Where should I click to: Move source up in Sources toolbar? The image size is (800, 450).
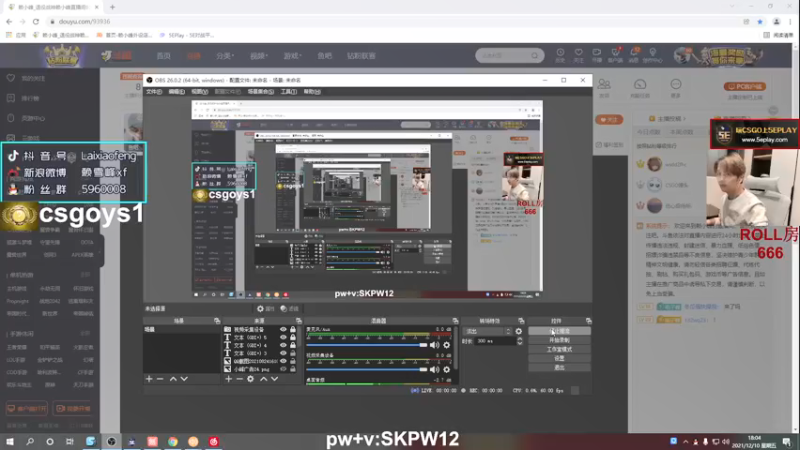(263, 379)
